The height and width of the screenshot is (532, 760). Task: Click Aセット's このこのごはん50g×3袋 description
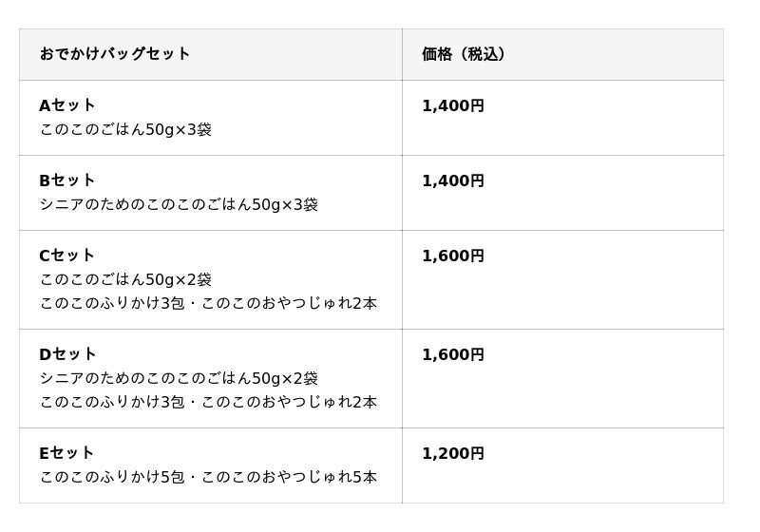[125, 129]
